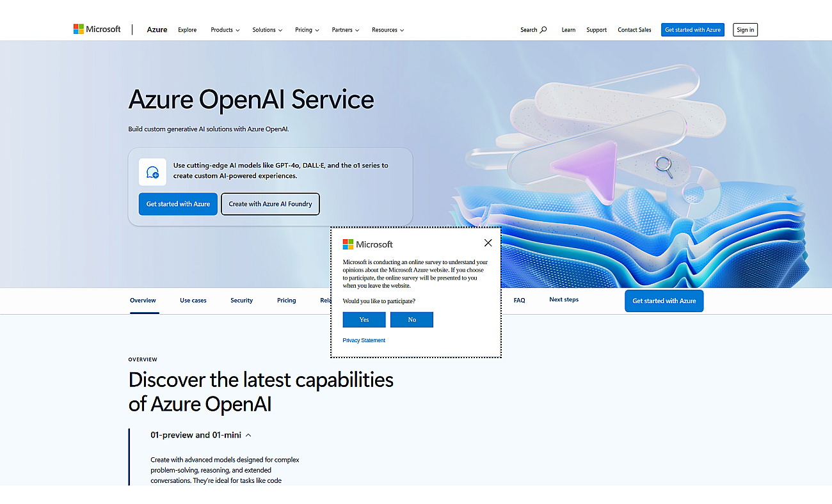Click header Get started with Azure button
Image resolution: width=832 pixels, height=504 pixels.
tap(692, 30)
